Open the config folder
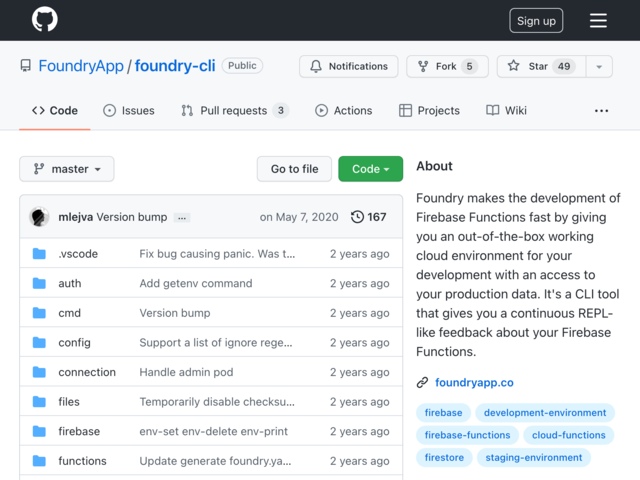Screen dimensions: 640x480 (x=74, y=342)
